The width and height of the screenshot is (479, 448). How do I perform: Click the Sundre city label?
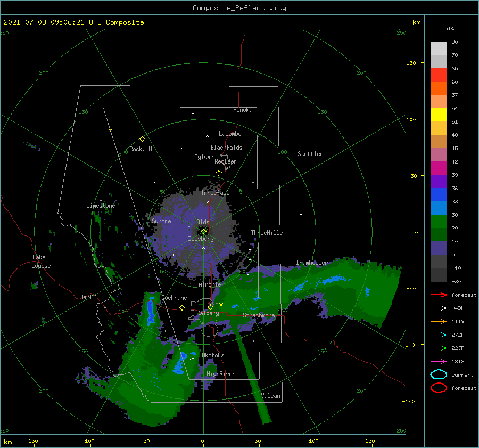click(161, 221)
